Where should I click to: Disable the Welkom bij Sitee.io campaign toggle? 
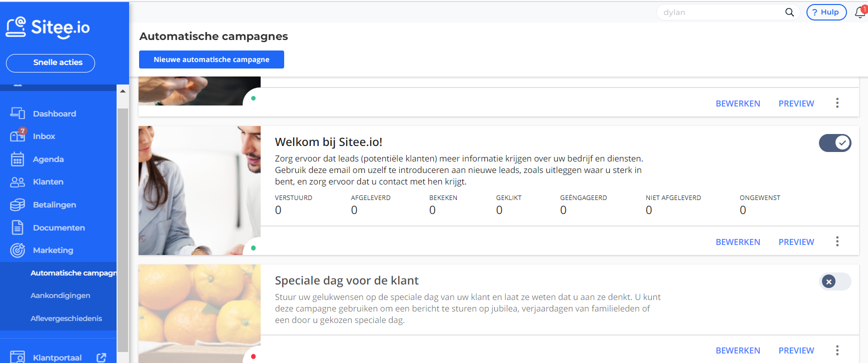coord(835,143)
